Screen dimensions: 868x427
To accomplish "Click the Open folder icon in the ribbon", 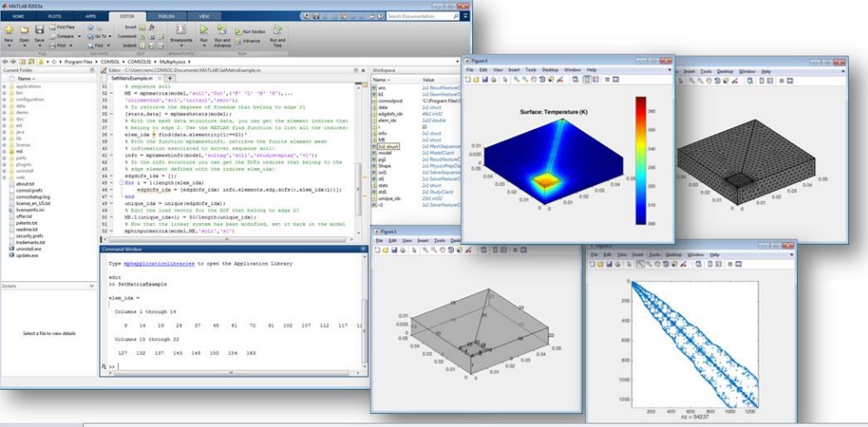I will (24, 30).
